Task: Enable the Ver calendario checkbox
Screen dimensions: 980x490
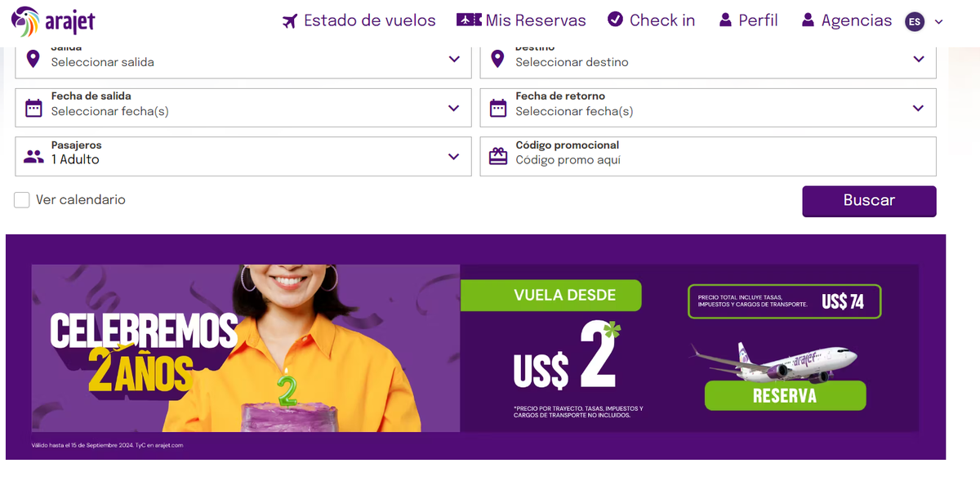Action: [22, 200]
